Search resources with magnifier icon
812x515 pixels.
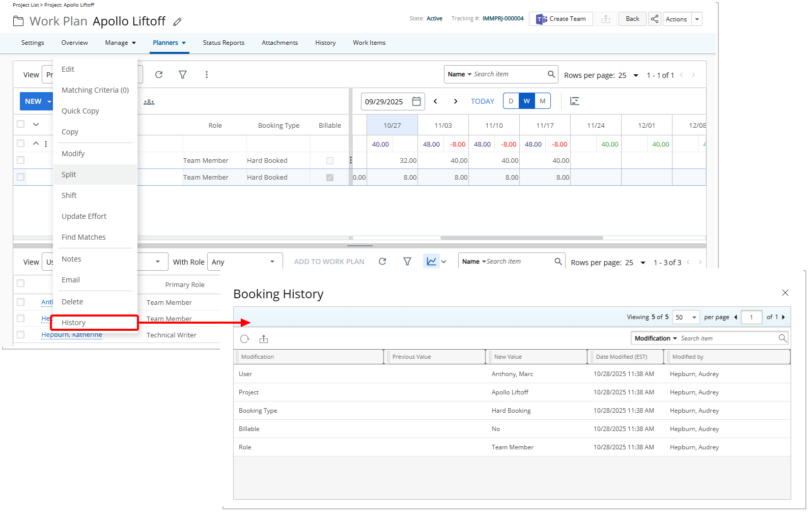(x=558, y=262)
